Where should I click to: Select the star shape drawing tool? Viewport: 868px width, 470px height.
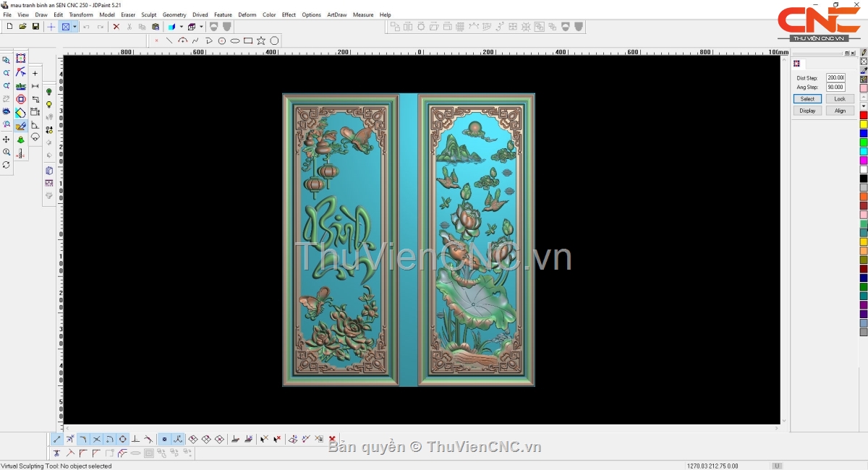coord(261,40)
